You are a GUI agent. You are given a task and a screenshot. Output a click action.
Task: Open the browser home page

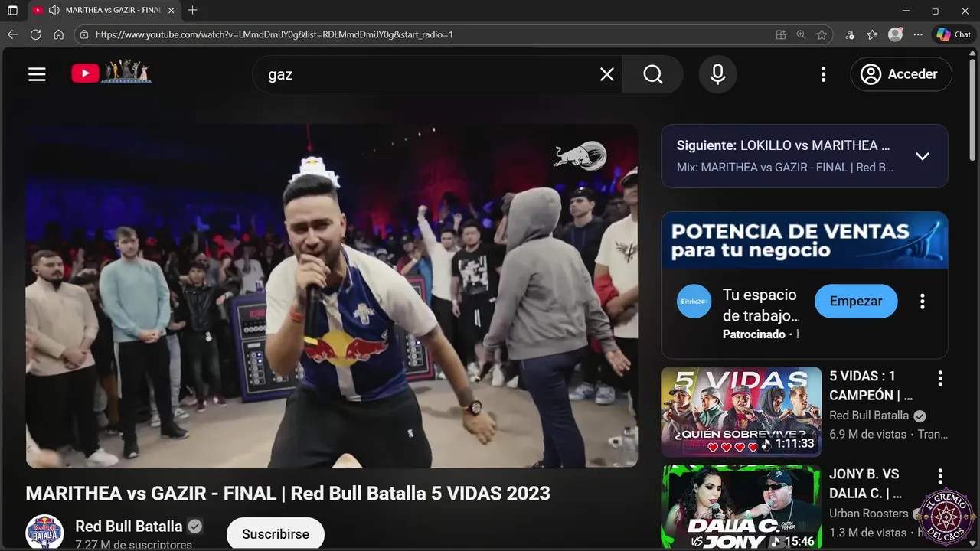(x=58, y=34)
